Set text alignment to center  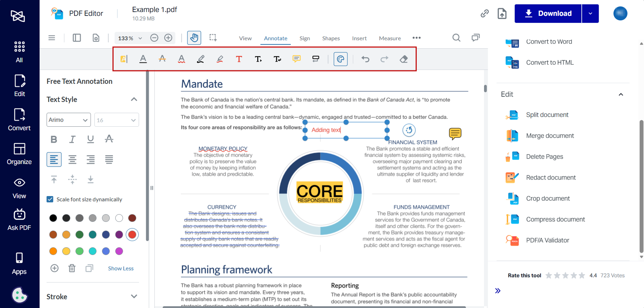point(72,160)
